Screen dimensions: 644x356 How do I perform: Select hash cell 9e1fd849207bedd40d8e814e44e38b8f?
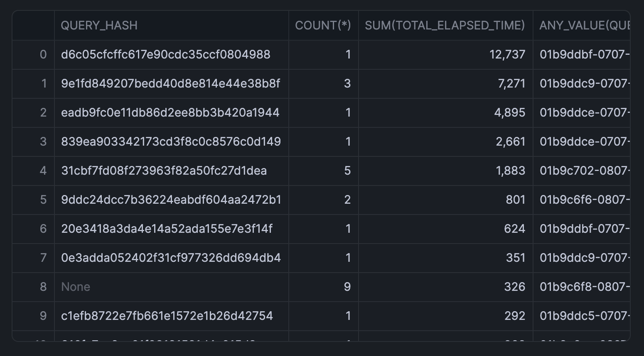[170, 84]
